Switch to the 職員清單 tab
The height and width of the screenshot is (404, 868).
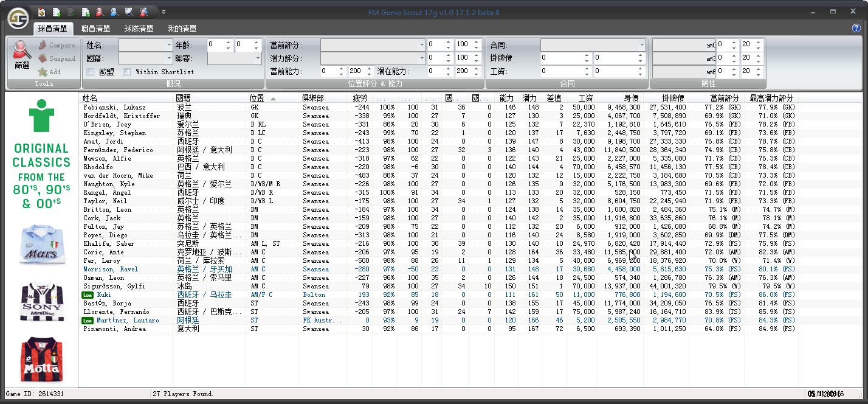(x=96, y=29)
